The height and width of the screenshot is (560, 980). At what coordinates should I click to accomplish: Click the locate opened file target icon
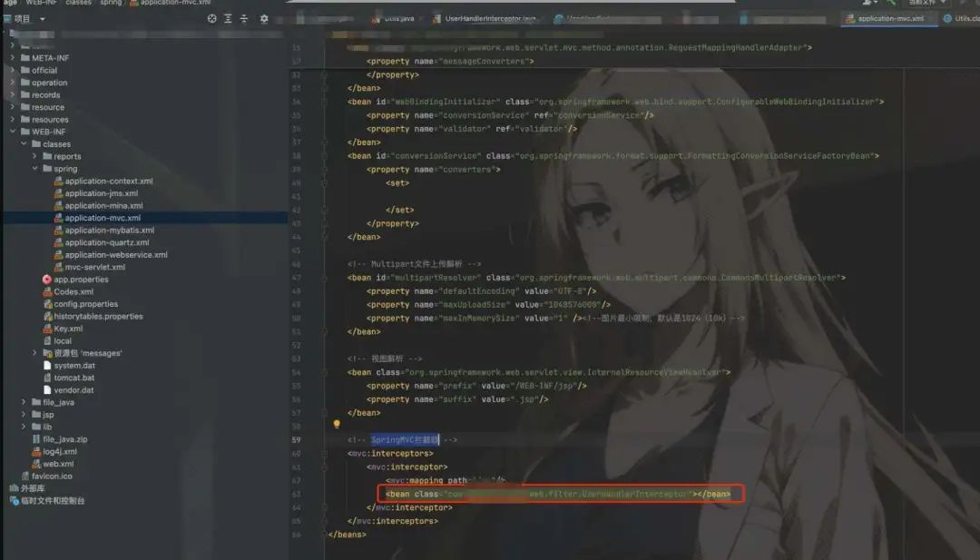click(x=211, y=19)
